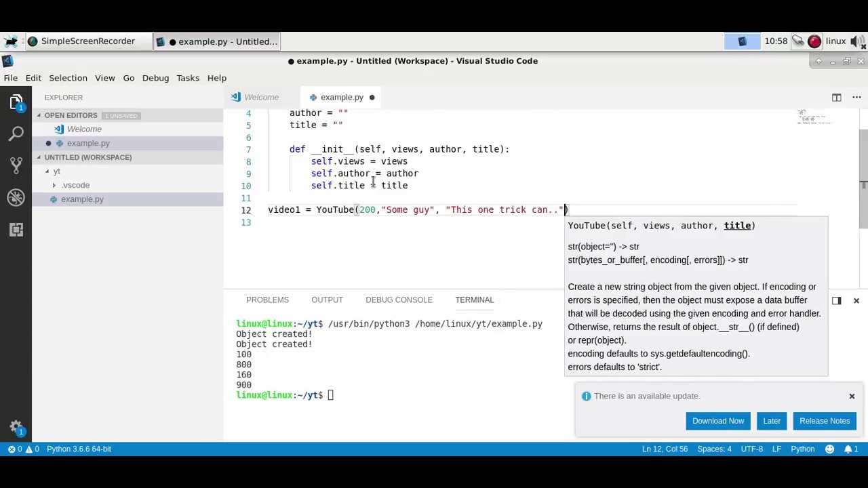
Task: Open the Debug view in activity bar
Action: [16, 197]
